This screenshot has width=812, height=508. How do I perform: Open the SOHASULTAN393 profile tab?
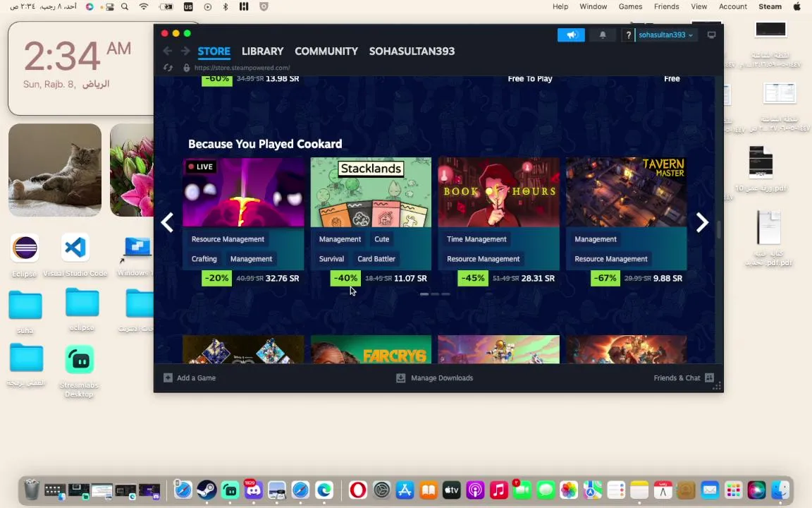(412, 52)
